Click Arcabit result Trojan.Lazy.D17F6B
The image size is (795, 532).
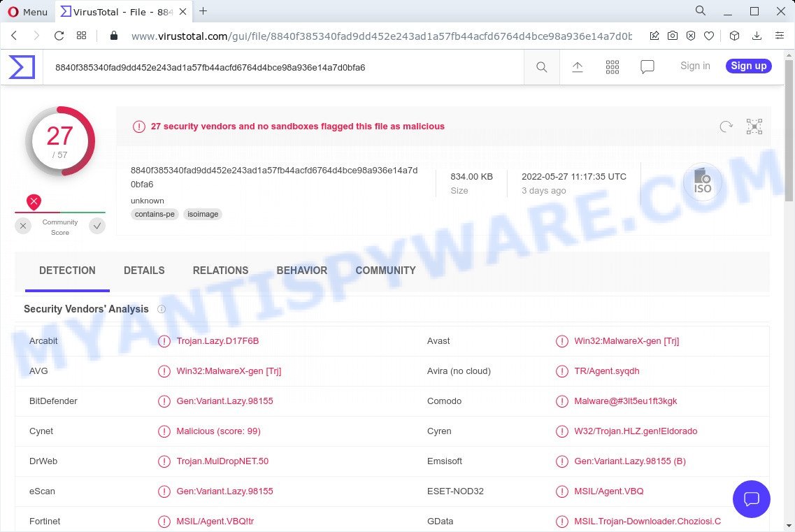pos(217,341)
